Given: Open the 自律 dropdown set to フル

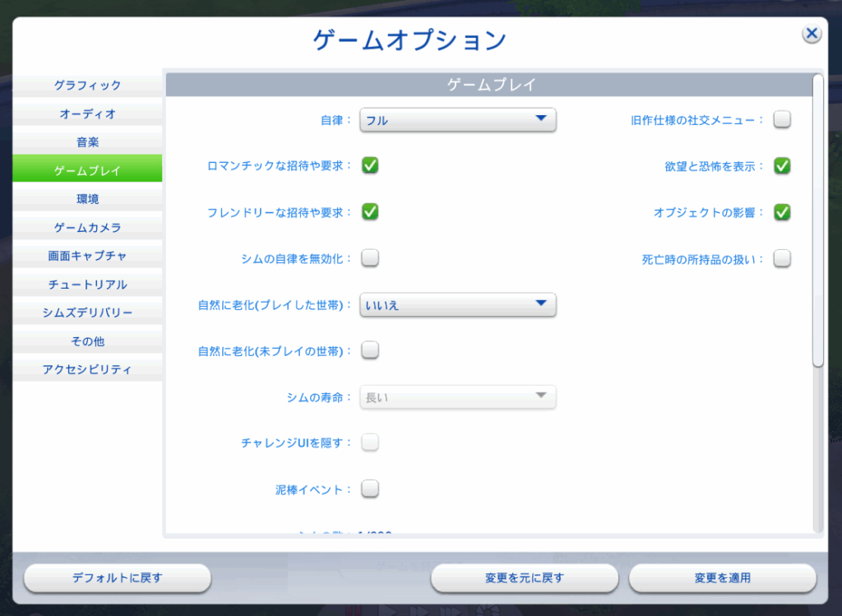Looking at the screenshot, I should pyautogui.click(x=457, y=120).
